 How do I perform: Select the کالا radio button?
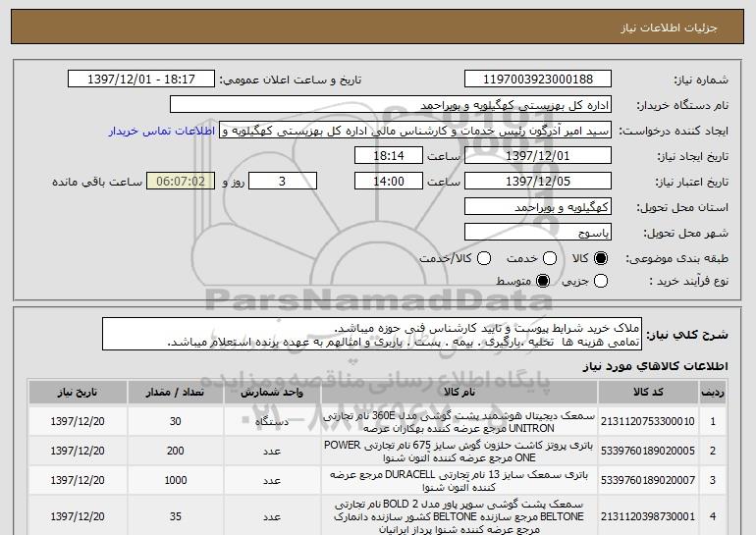point(601,258)
